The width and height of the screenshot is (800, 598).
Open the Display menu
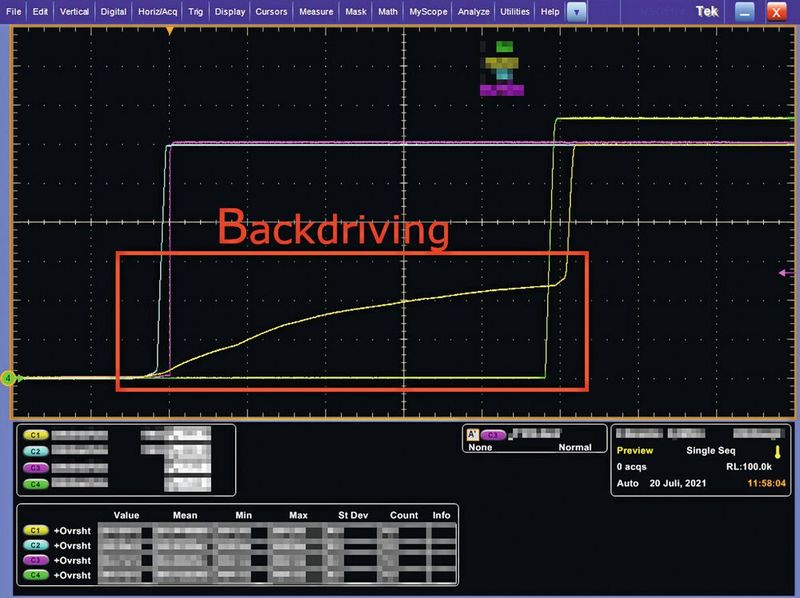(230, 12)
